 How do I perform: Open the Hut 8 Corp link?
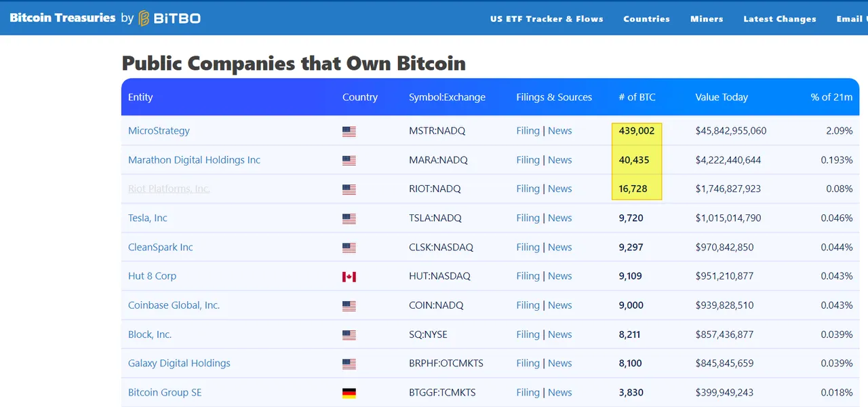[152, 276]
